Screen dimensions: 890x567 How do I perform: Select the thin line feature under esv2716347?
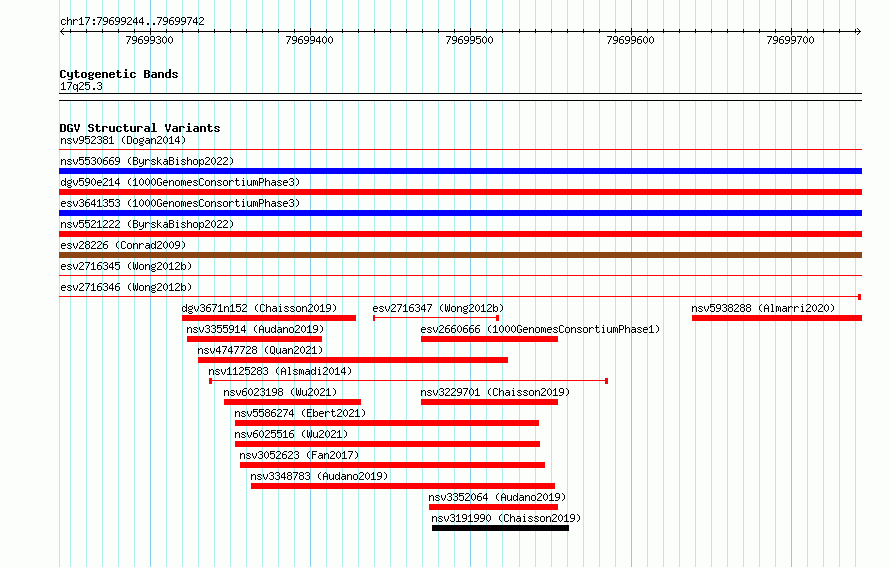point(436,318)
